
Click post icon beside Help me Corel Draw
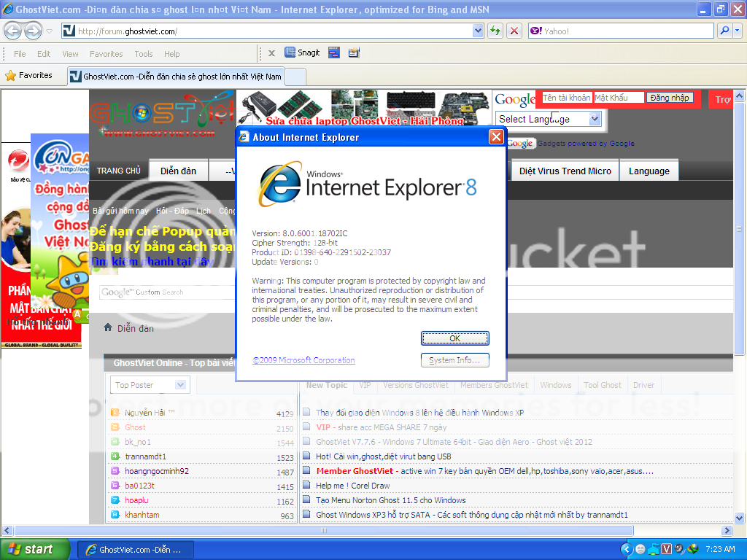[307, 485]
